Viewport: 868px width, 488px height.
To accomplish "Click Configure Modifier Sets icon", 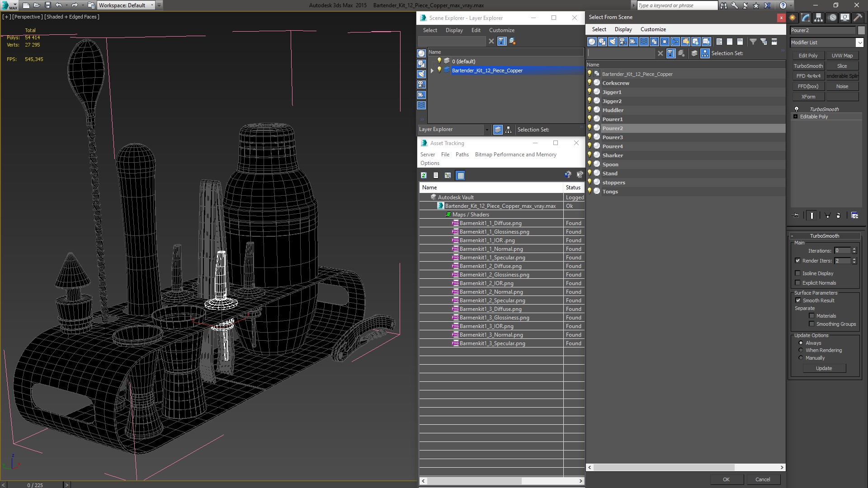I will (x=854, y=216).
